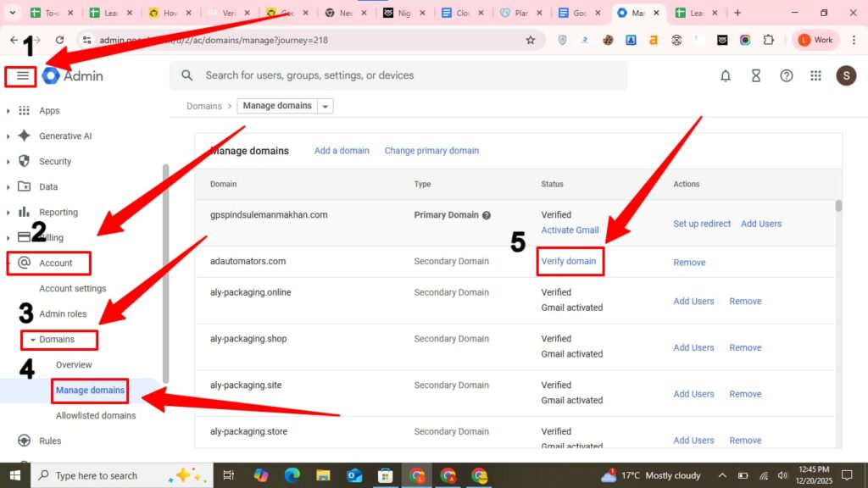
Task: Expand the Security sidebar section
Action: click(8, 162)
